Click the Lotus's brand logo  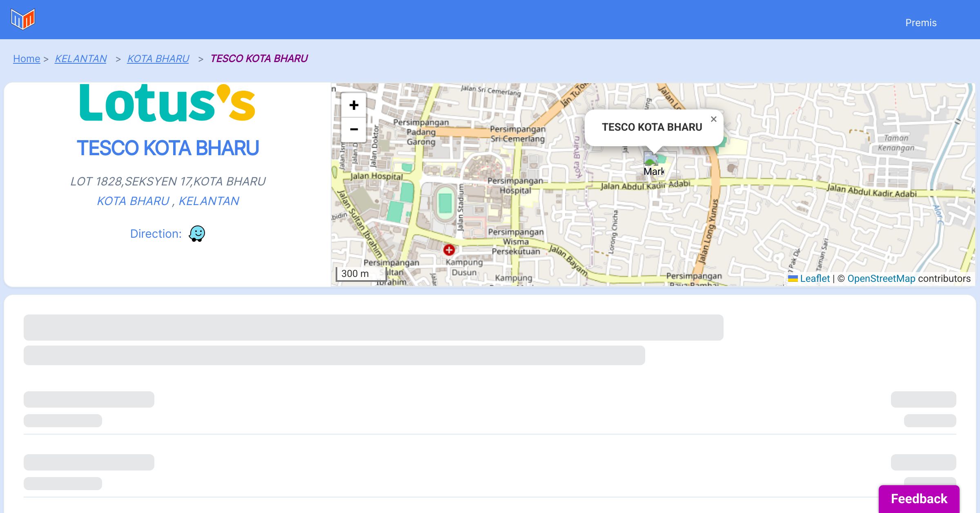[167, 103]
